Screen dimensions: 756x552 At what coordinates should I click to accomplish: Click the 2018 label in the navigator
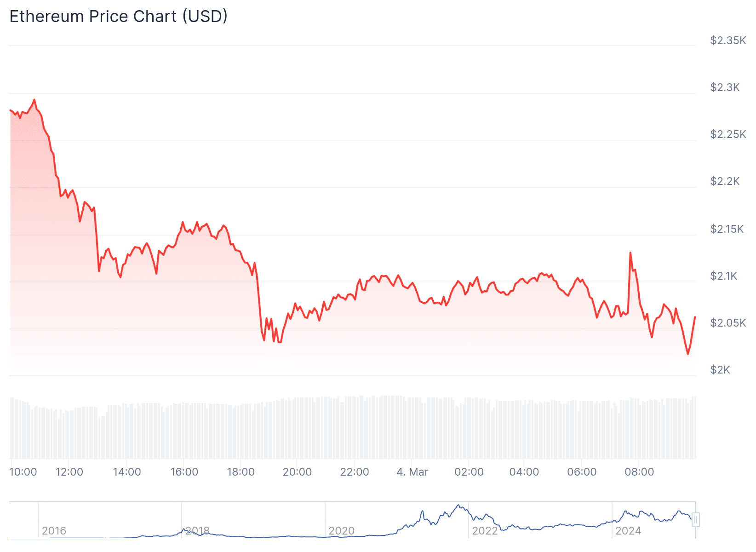pos(197,531)
